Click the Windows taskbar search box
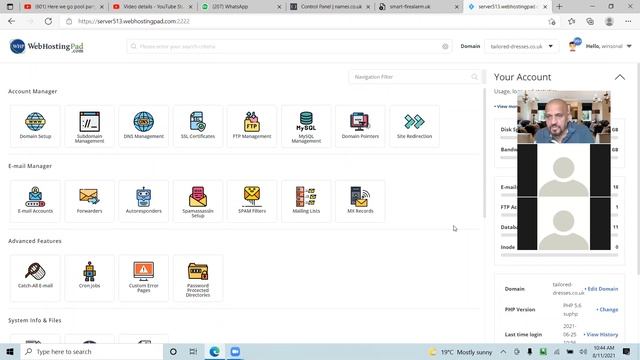The width and height of the screenshot is (640, 360). pos(92,351)
